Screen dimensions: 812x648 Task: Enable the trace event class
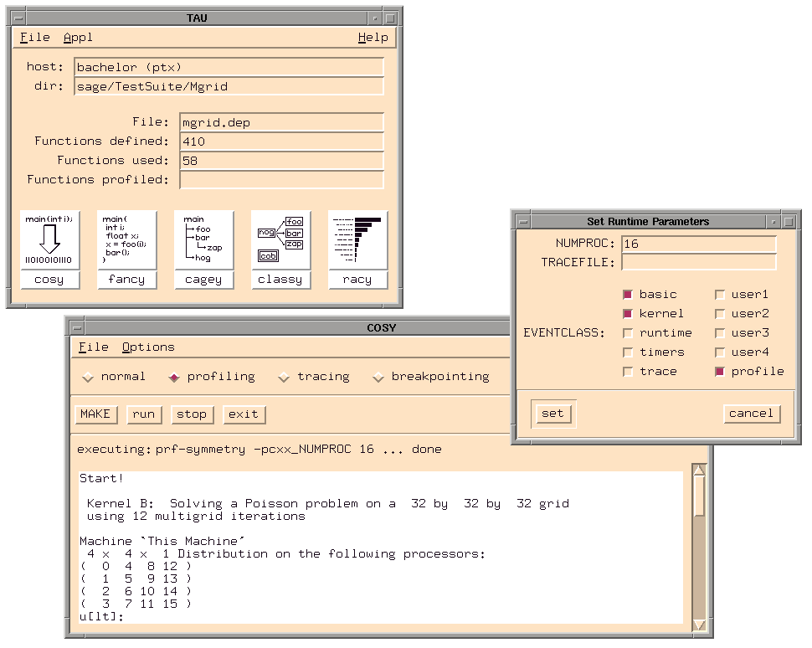[628, 372]
